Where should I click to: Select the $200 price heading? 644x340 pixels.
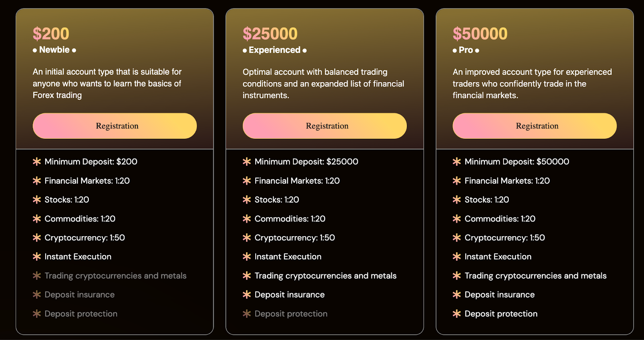(x=51, y=34)
